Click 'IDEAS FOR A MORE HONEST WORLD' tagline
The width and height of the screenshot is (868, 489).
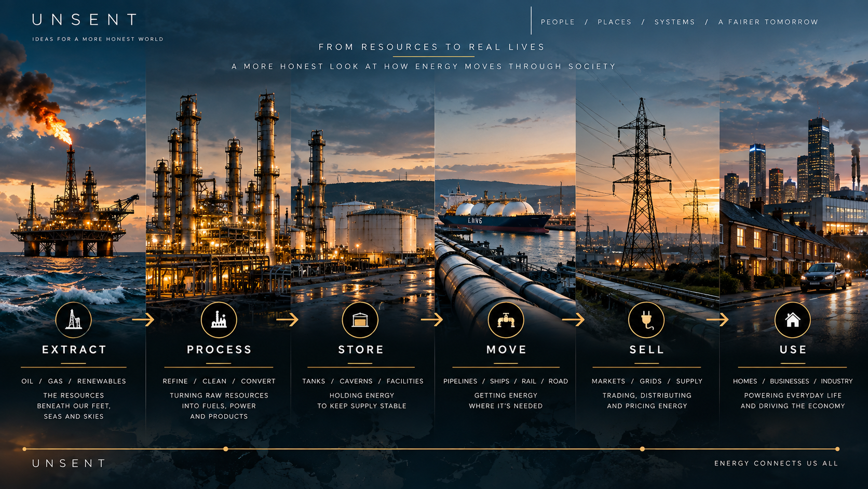click(x=98, y=39)
